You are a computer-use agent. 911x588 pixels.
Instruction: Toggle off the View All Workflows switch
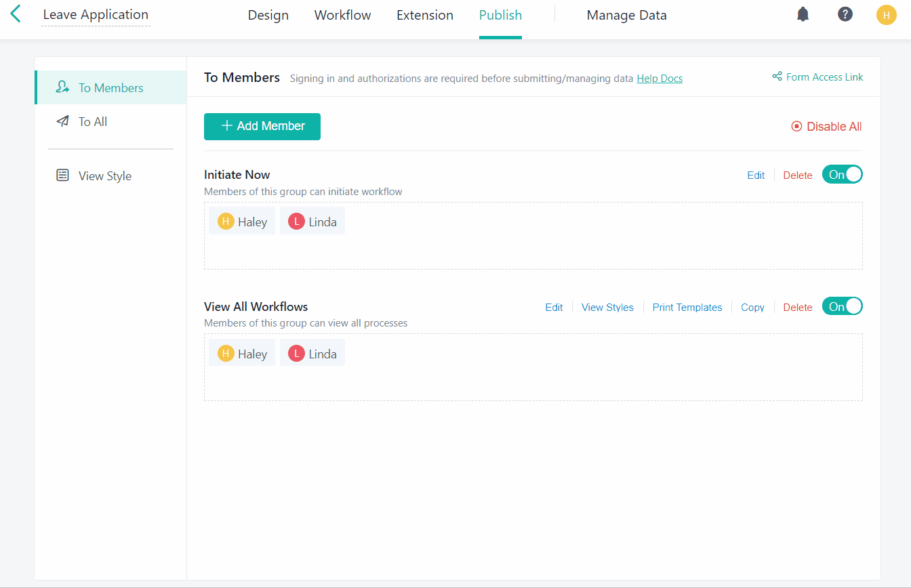(842, 307)
